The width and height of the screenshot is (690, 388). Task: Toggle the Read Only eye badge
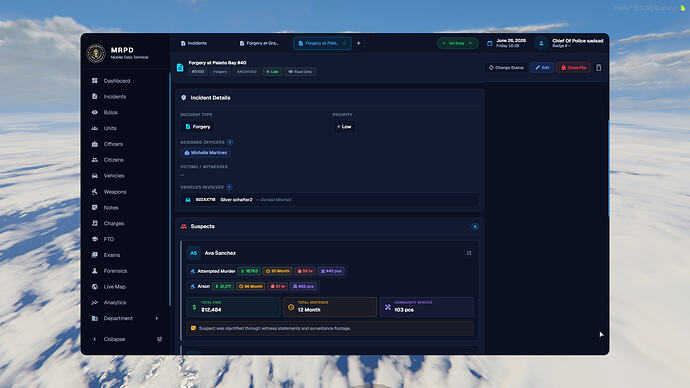[x=300, y=72]
